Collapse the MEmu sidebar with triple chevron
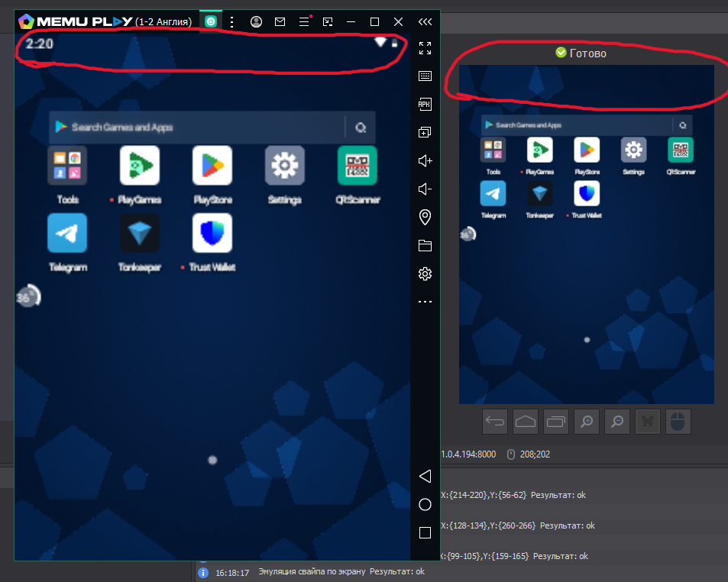The height and width of the screenshot is (582, 728). 425,22
